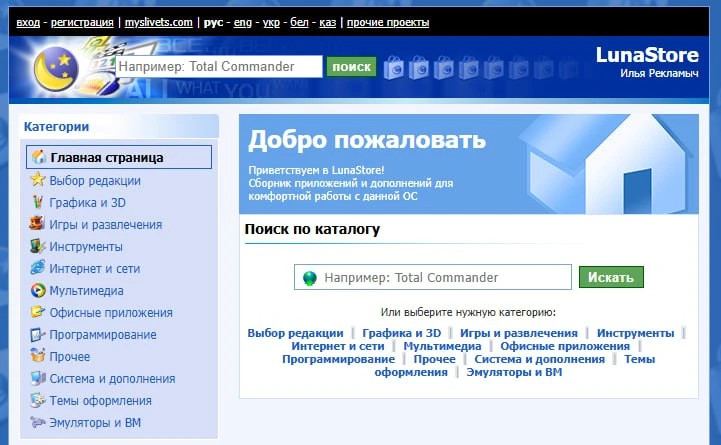Viewport: 721px width, 445px height.
Task: Click the pencils icon beside Графика и 3D
Action: [x=38, y=202]
